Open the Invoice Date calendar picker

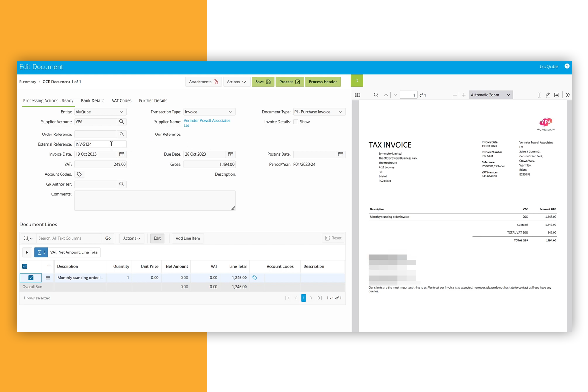122,154
